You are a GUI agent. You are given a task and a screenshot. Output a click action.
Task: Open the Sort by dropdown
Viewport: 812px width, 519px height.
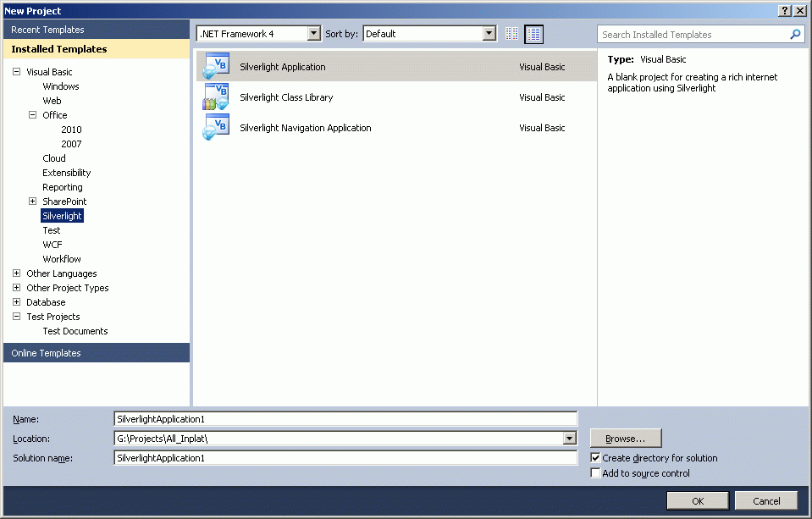(489, 34)
